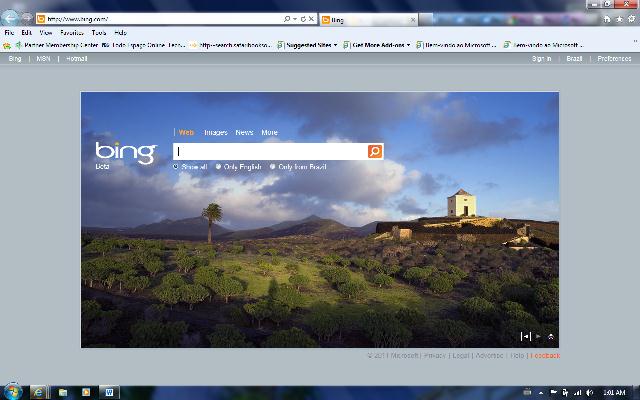The height and width of the screenshot is (400, 640).
Task: Click the Sign in link
Action: (x=541, y=59)
